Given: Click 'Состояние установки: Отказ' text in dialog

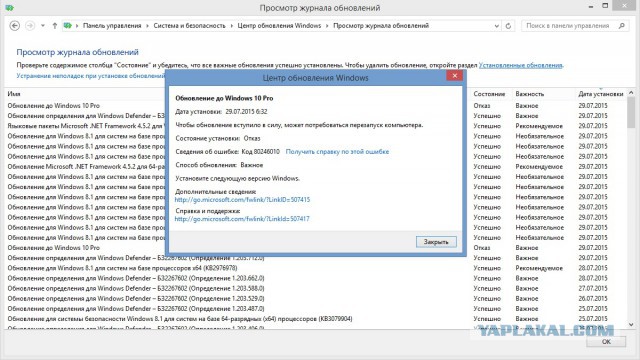Looking at the screenshot, I should [x=218, y=138].
